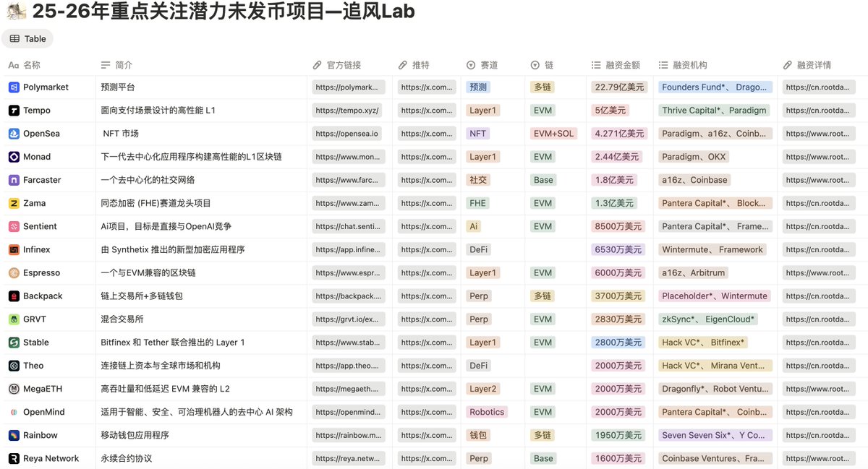Open the tempo.xyz official link
Viewport: 868px width, 469px height.
(348, 111)
